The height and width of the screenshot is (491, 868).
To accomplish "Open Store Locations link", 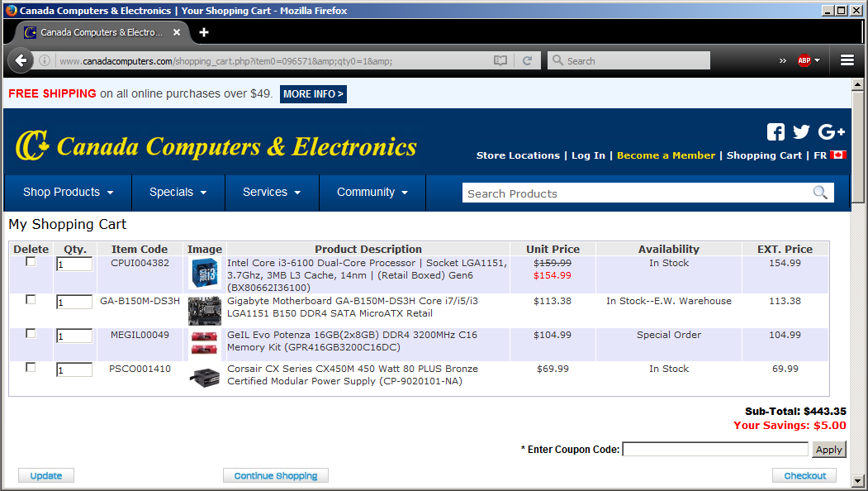I will pyautogui.click(x=518, y=155).
